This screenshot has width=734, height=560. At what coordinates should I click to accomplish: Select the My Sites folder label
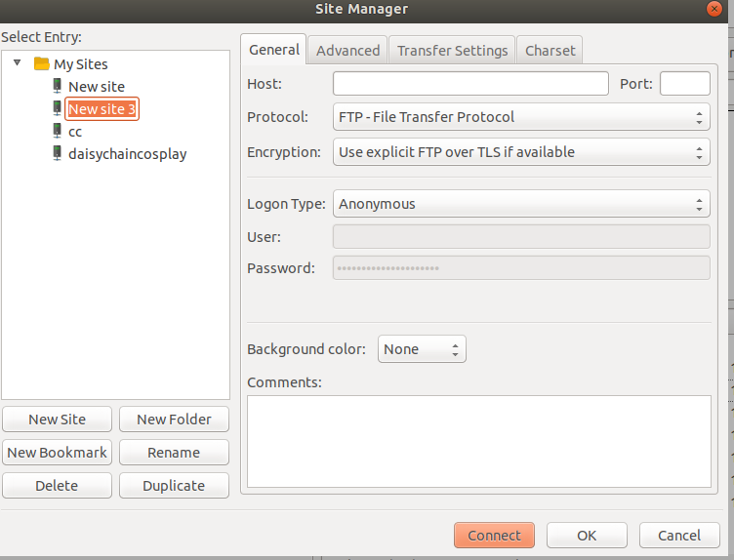click(x=80, y=64)
